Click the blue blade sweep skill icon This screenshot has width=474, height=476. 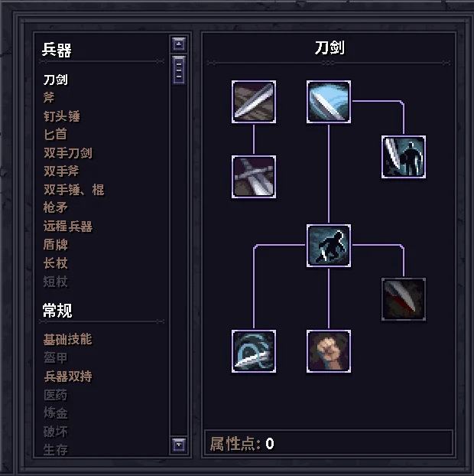[x=329, y=102]
